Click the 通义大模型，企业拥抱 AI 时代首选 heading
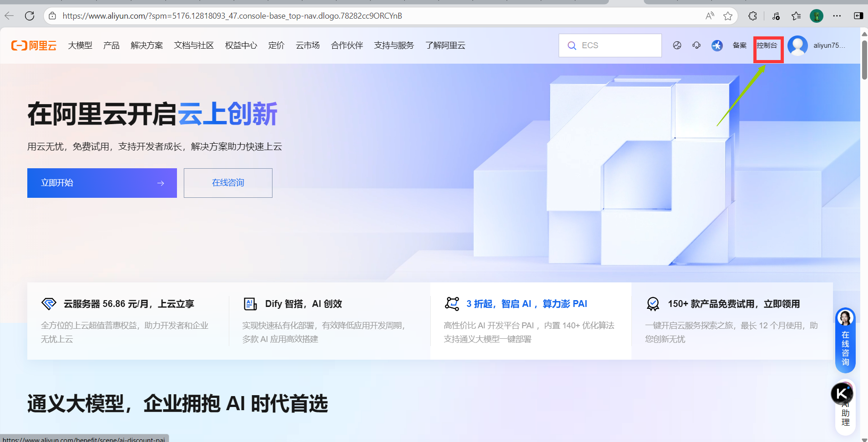 tap(177, 404)
